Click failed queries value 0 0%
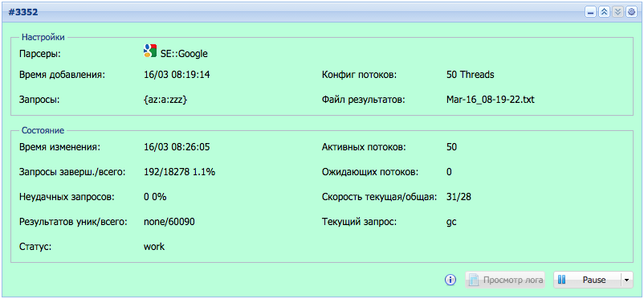 coord(155,197)
